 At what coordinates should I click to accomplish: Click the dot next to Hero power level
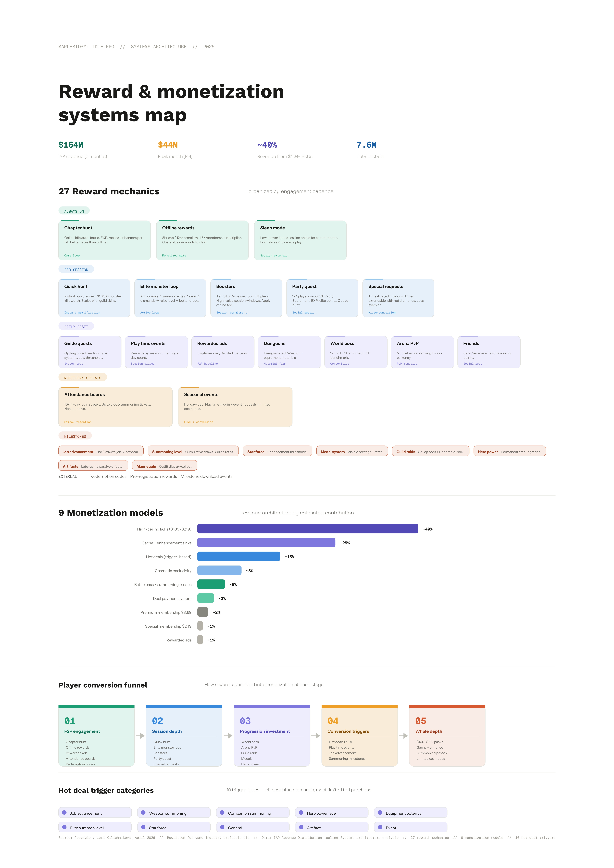pyautogui.click(x=301, y=812)
